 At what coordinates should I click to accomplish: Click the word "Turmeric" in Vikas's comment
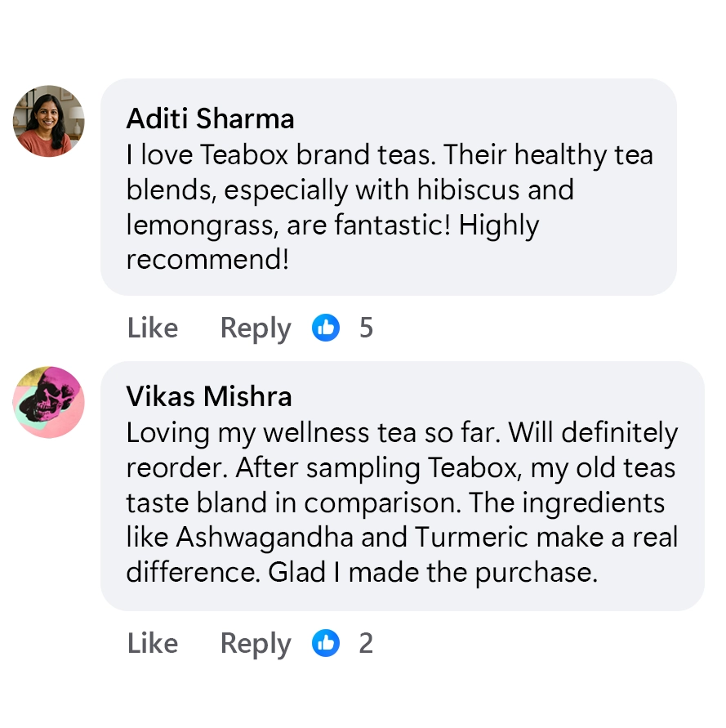472,537
